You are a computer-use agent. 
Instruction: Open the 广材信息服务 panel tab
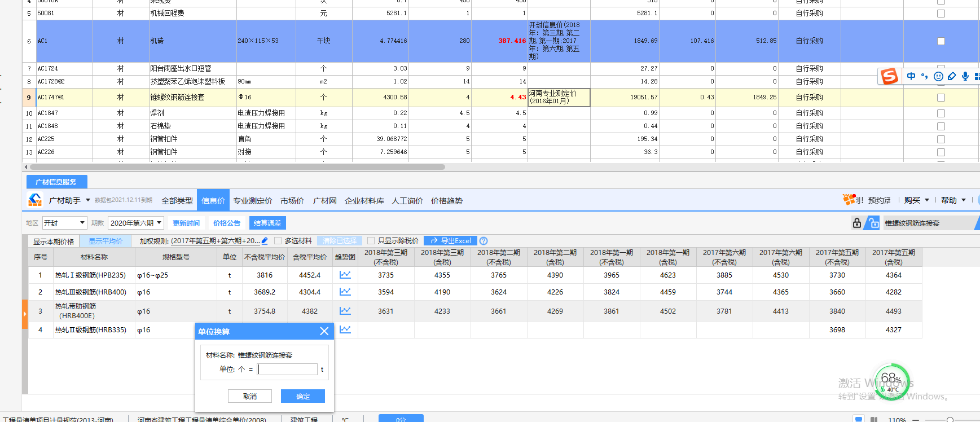[56, 182]
